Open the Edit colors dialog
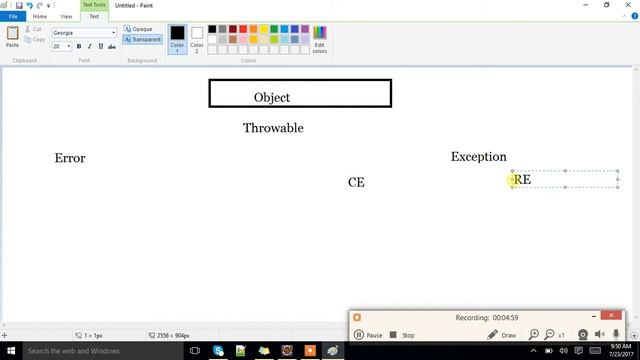The height and width of the screenshot is (360, 640). pyautogui.click(x=320, y=40)
